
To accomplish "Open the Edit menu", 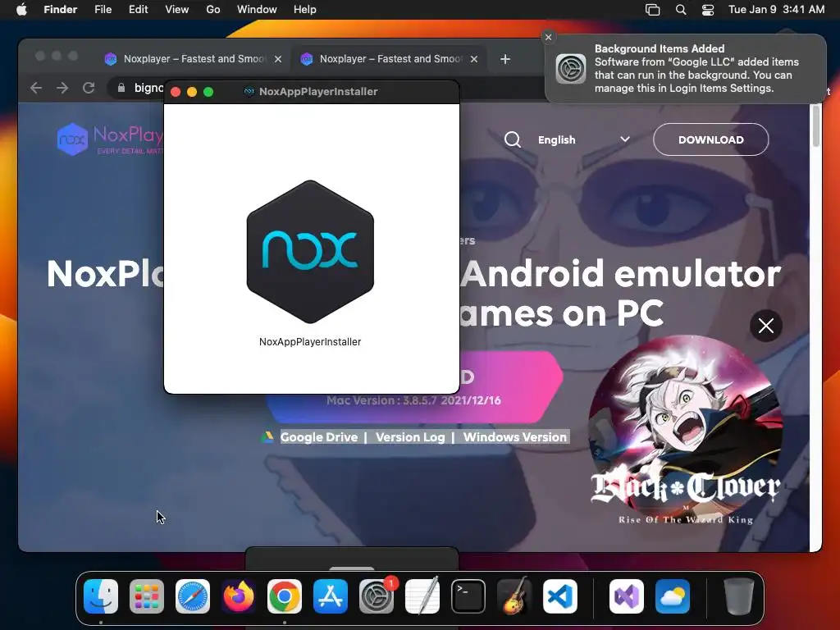I will tap(138, 10).
